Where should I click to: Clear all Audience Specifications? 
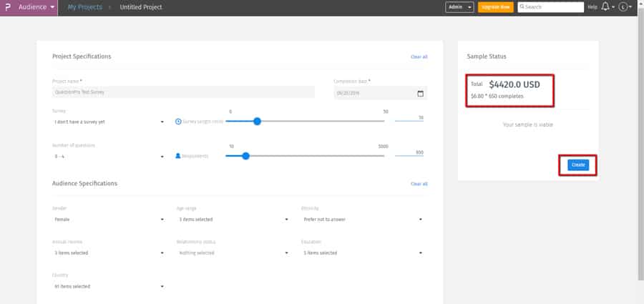(419, 184)
